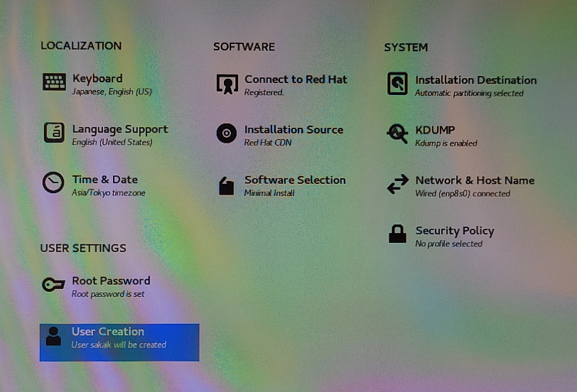The image size is (577, 392).
Task: Open Network & Host Name settings
Action: coord(460,186)
